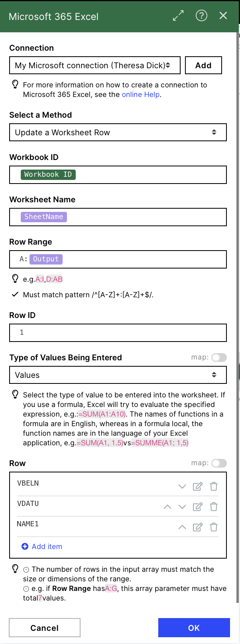Open the Select a Method dropdown

pyautogui.click(x=118, y=132)
